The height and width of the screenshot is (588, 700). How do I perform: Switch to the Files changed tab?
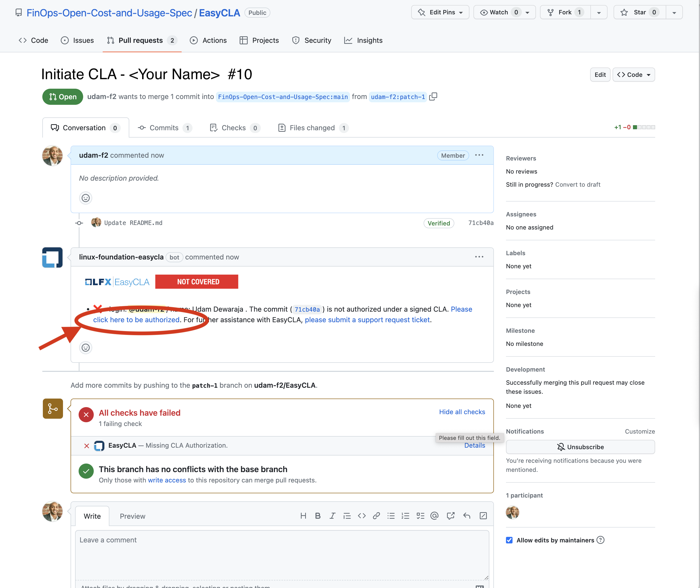coord(313,128)
